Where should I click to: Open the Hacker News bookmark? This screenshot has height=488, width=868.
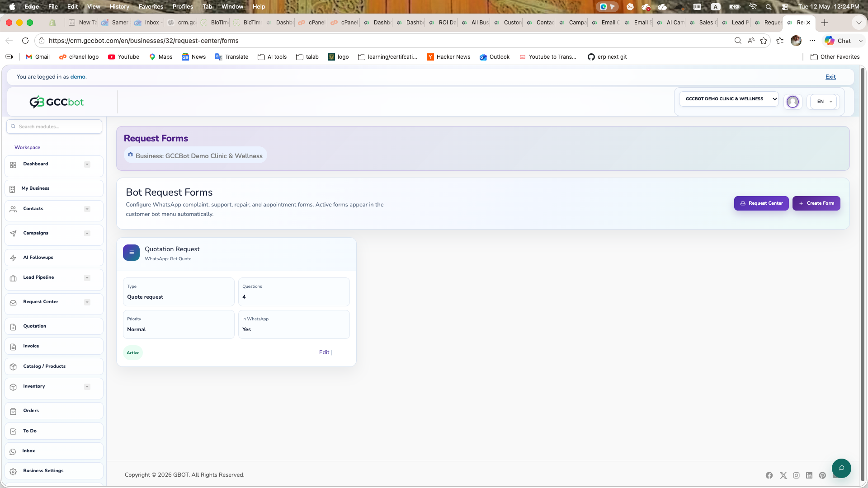click(x=448, y=57)
